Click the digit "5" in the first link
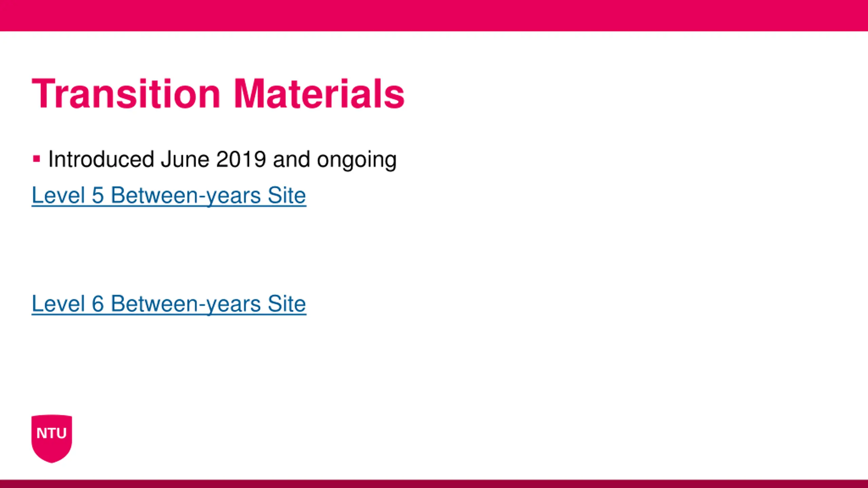 (x=98, y=196)
